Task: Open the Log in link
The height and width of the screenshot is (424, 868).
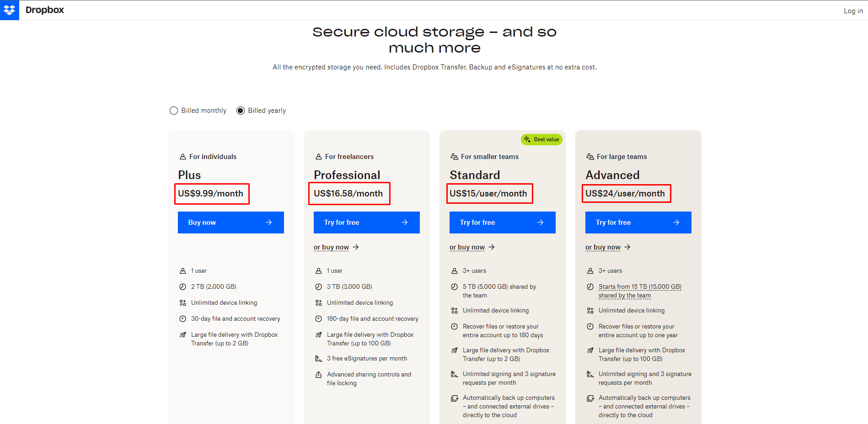Action: pos(853,11)
